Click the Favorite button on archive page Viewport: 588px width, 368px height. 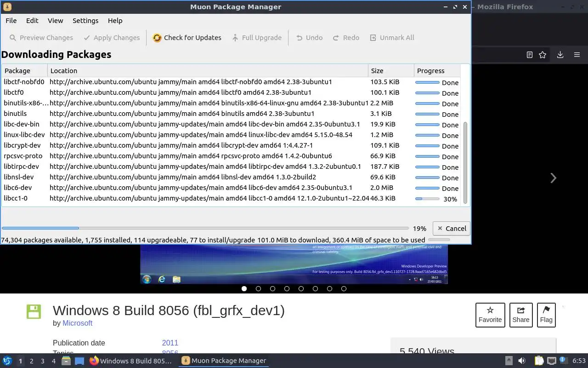(490, 315)
